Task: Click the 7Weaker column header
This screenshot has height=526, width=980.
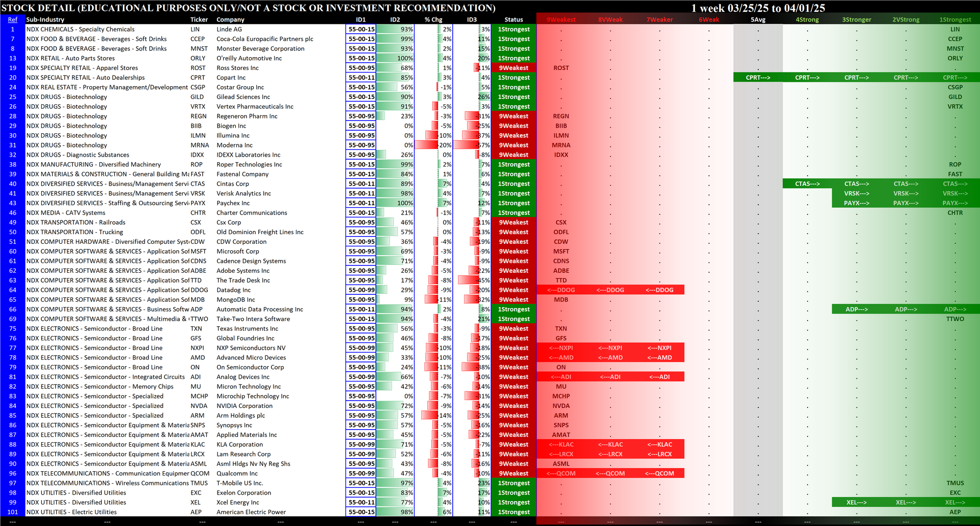Action: click(660, 20)
